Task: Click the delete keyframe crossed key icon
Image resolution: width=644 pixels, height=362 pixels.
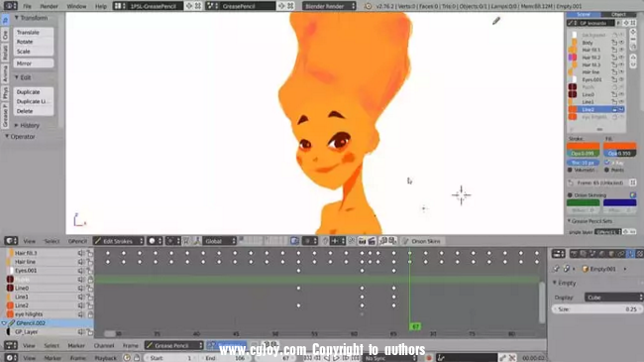Action: point(512,358)
